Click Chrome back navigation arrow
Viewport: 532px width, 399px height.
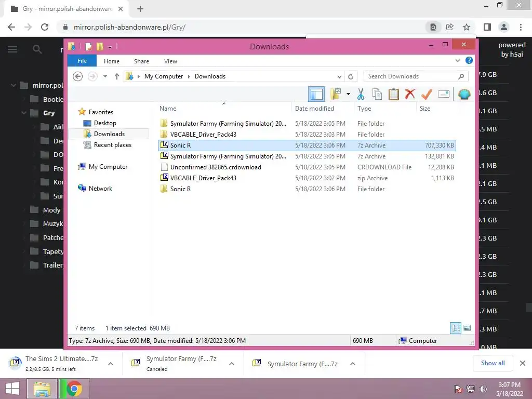pyautogui.click(x=11, y=27)
